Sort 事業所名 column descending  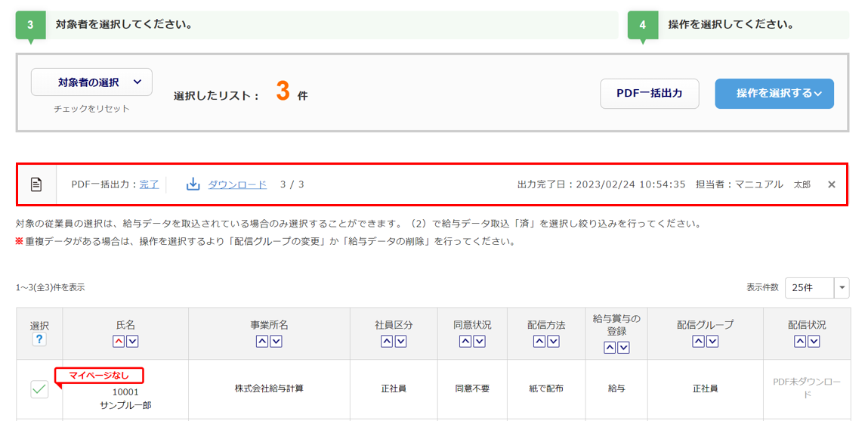pyautogui.click(x=276, y=342)
